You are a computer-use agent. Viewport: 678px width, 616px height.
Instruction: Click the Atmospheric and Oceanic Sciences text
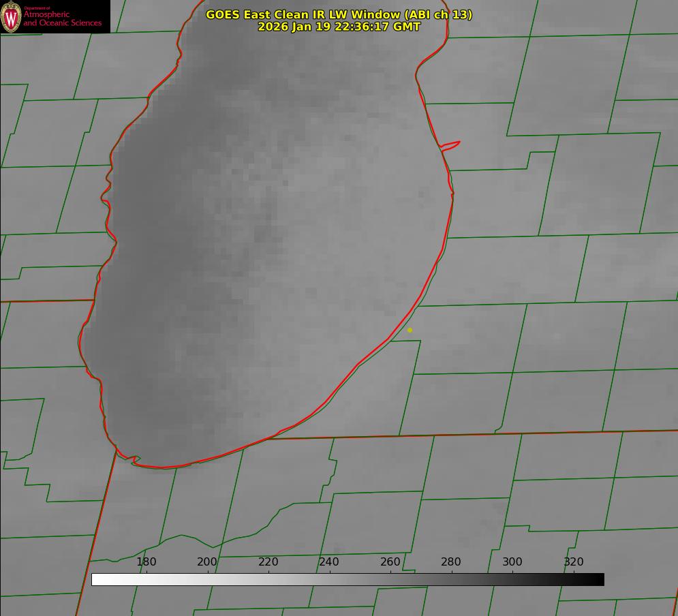coord(63,18)
